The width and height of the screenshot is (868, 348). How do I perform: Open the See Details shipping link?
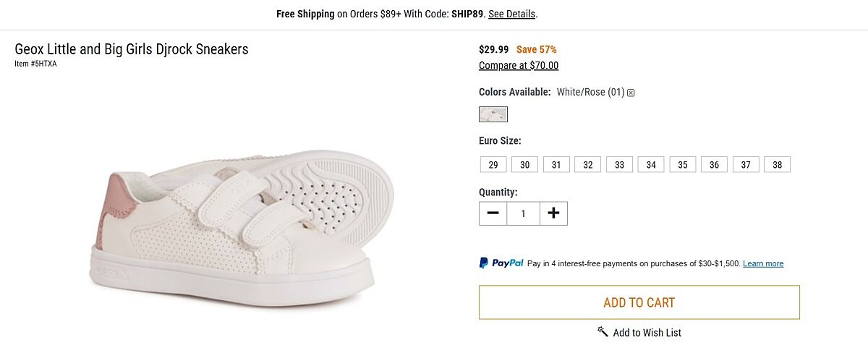(x=511, y=14)
